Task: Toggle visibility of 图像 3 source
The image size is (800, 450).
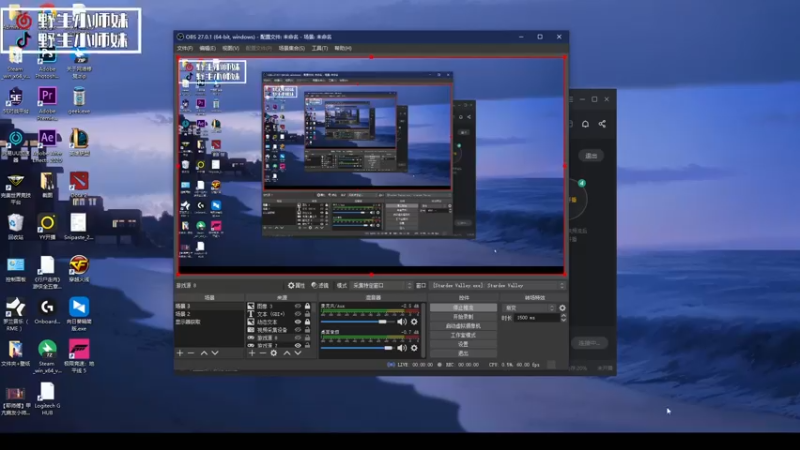Action: tap(298, 306)
